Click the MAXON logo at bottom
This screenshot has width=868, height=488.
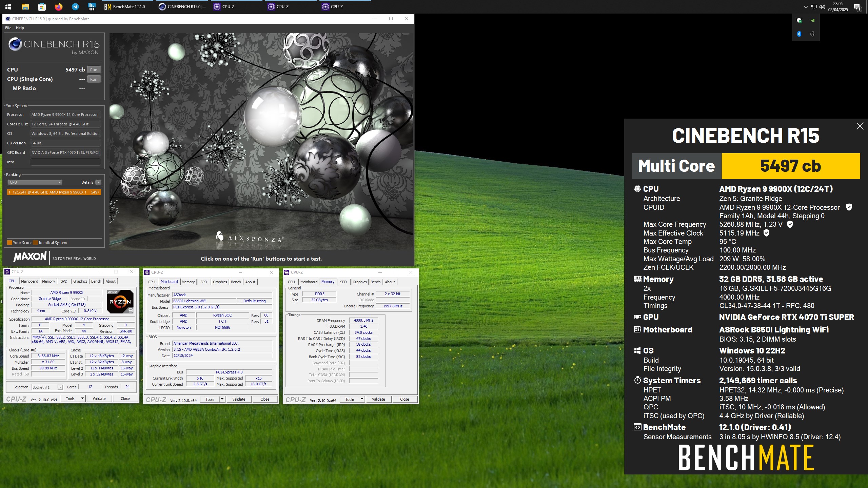point(30,257)
